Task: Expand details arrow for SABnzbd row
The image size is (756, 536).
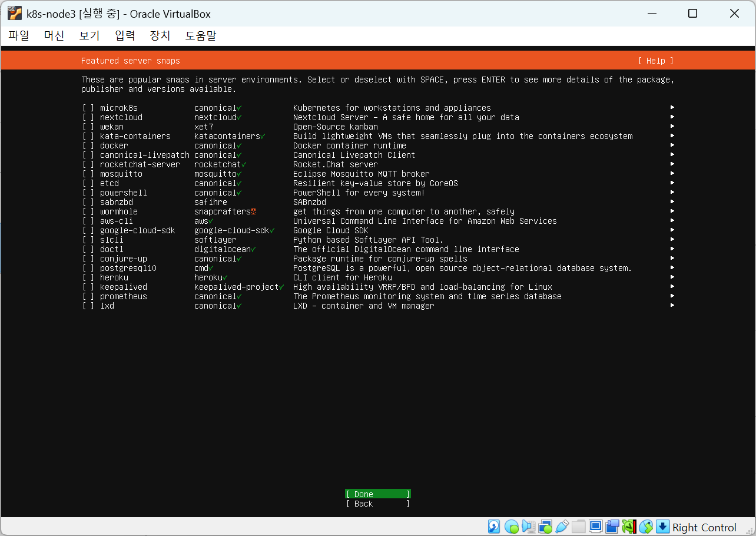Action: coord(672,202)
